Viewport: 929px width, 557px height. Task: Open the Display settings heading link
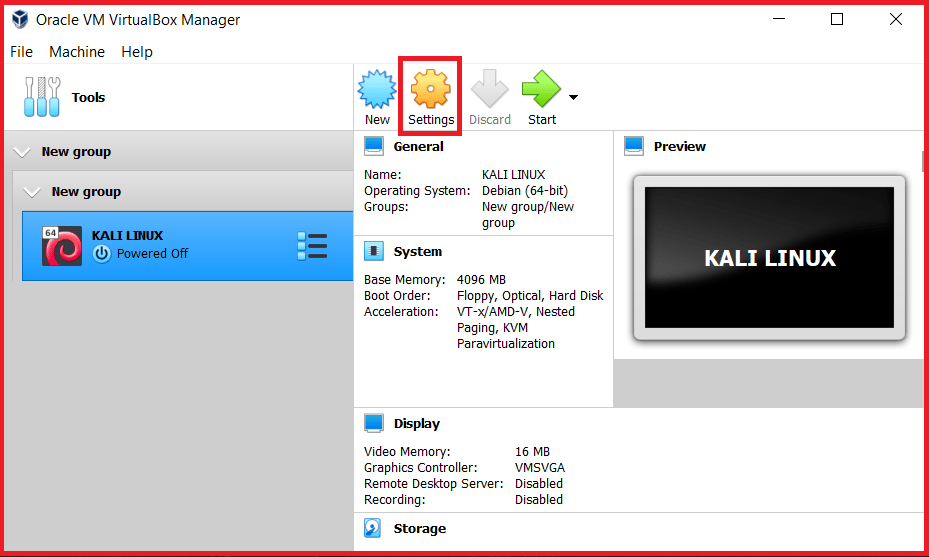point(417,424)
